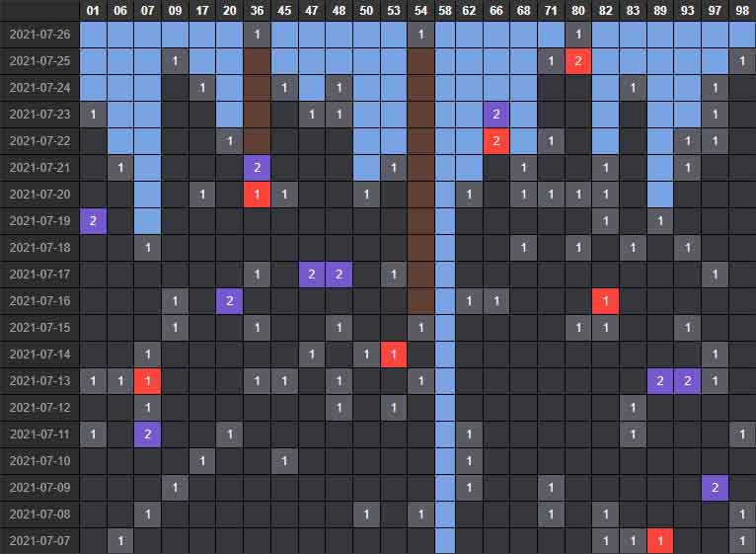Select the 2021-07-17 row label

[39, 274]
